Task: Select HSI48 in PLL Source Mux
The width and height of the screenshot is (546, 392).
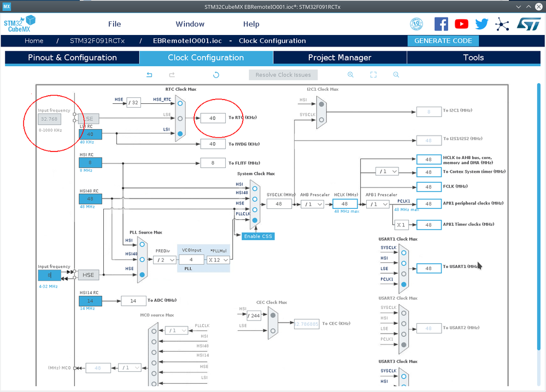Action: pos(142,260)
